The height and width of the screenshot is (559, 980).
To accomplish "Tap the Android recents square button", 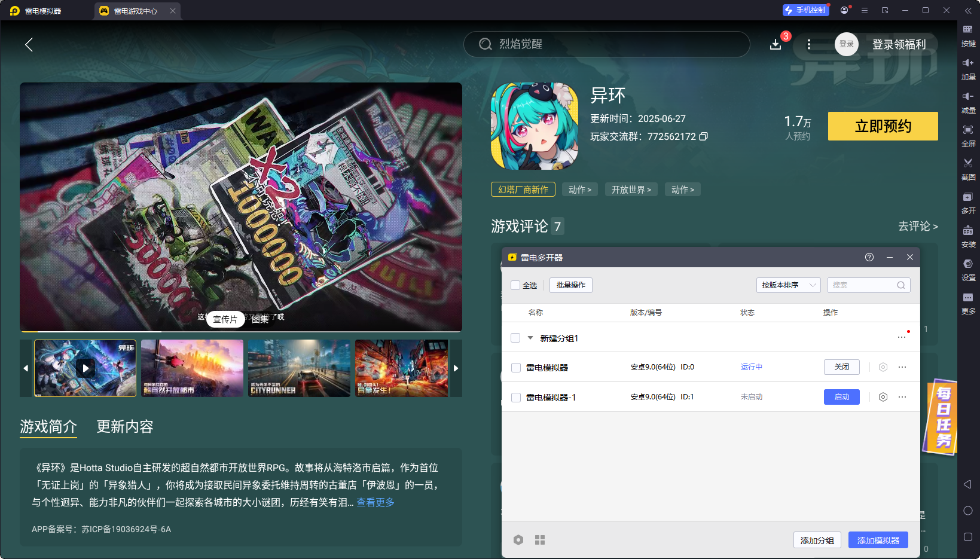I will tap(968, 537).
